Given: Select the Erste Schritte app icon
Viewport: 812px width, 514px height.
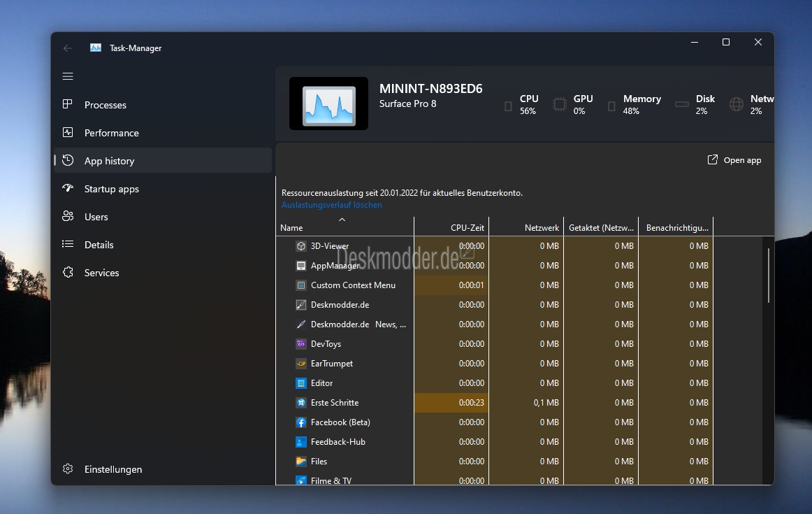Looking at the screenshot, I should [301, 403].
